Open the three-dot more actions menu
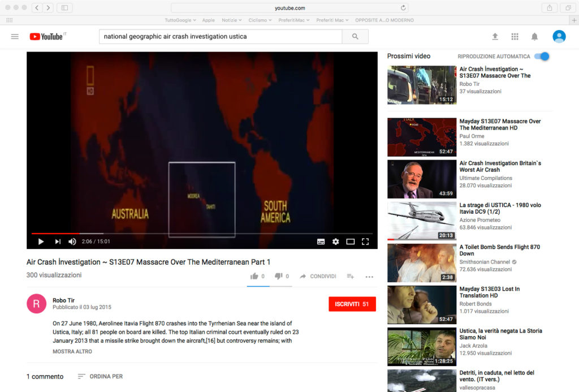This screenshot has width=579, height=392. pos(369,277)
